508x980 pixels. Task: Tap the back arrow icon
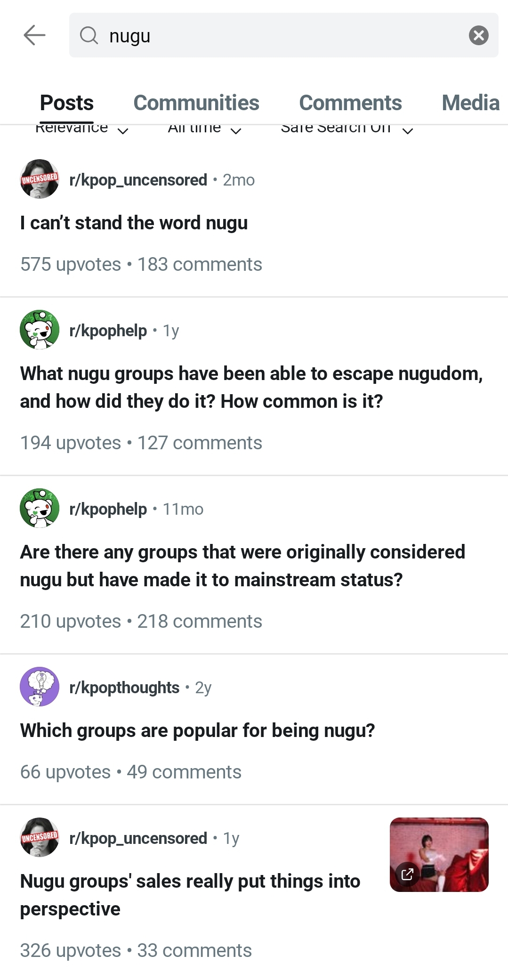coord(34,35)
